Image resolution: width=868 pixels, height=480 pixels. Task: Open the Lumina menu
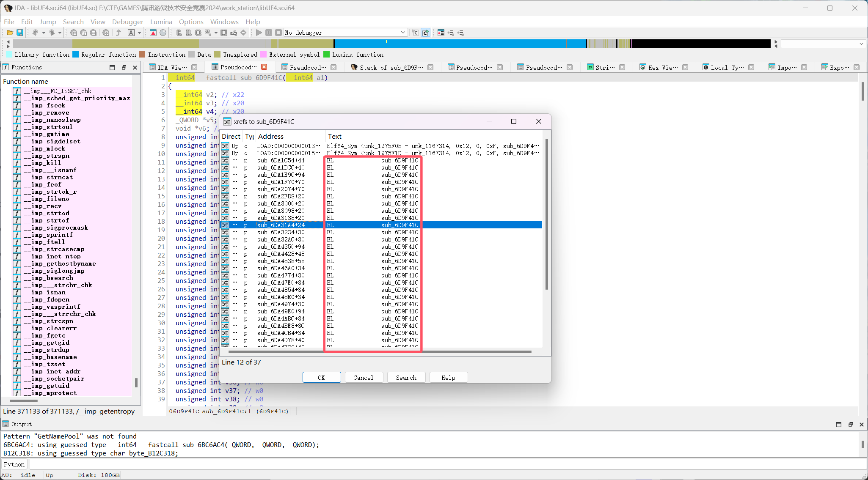click(161, 22)
